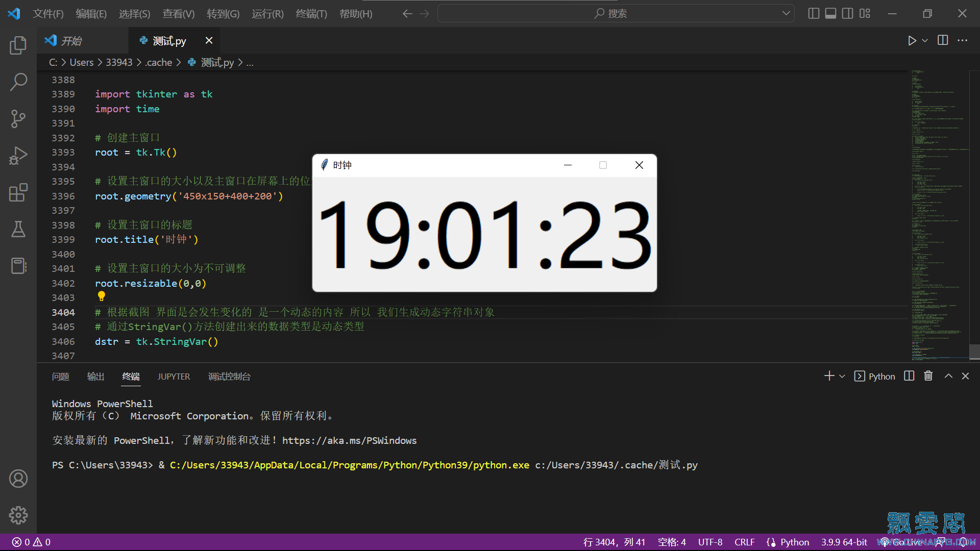
Task: Switch to the 开始 editor tab
Action: 83,41
